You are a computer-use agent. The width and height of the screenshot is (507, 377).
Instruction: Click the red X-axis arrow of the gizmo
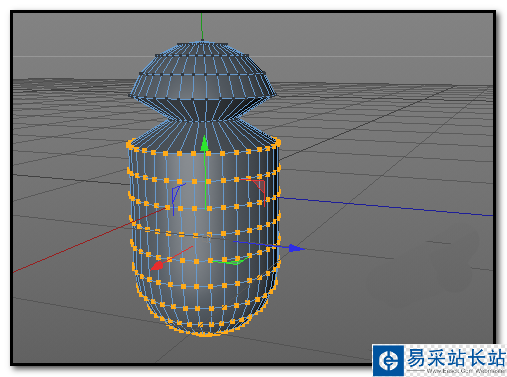pos(157,266)
